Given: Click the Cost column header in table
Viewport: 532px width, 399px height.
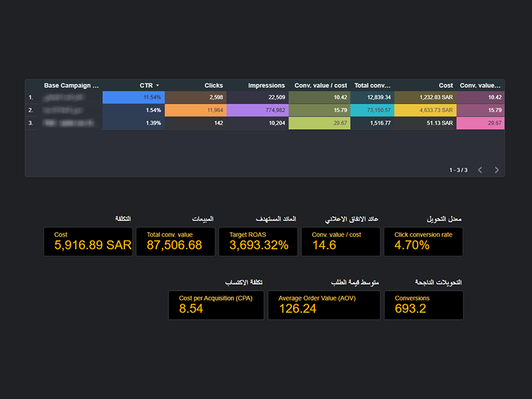Looking at the screenshot, I should click(x=446, y=86).
